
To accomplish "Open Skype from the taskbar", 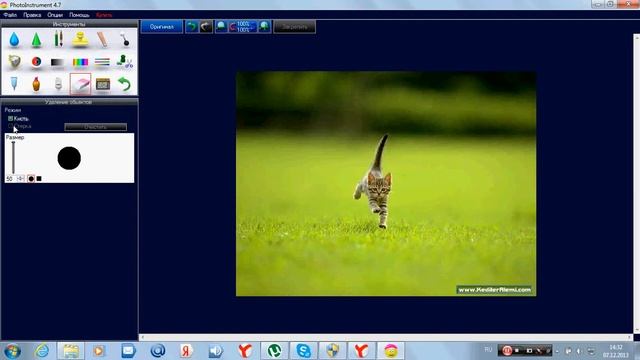I will (x=303, y=351).
